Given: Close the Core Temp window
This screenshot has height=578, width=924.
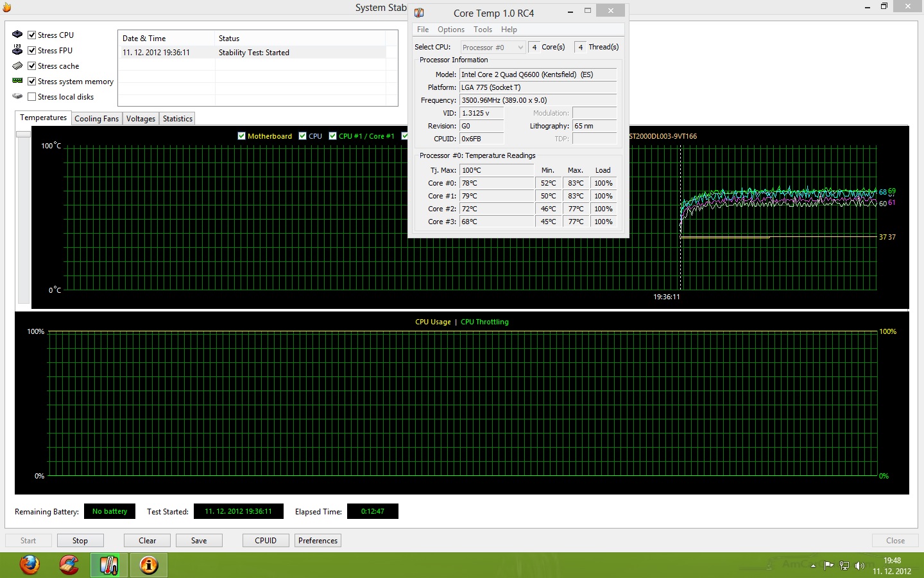Looking at the screenshot, I should point(610,11).
